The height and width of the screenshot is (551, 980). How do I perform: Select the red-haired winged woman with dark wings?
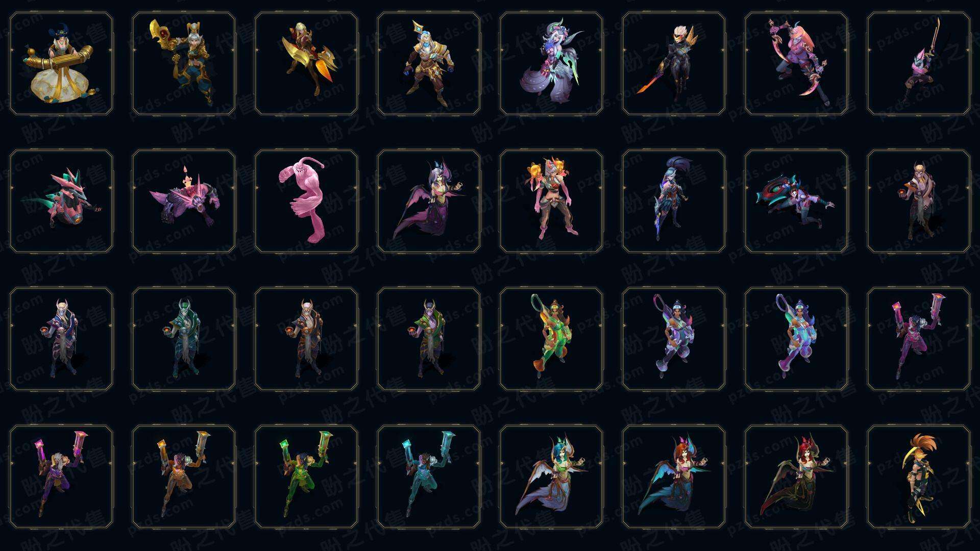tap(796, 477)
